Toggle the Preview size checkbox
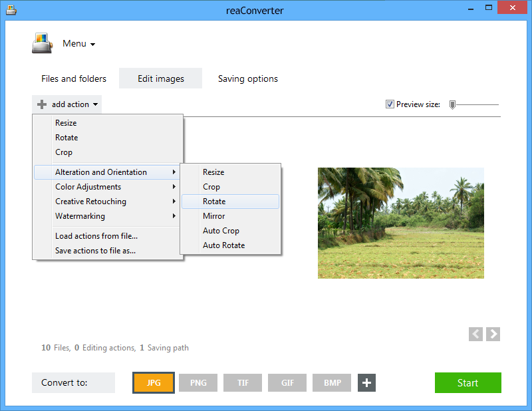This screenshot has height=411, width=532. point(390,104)
